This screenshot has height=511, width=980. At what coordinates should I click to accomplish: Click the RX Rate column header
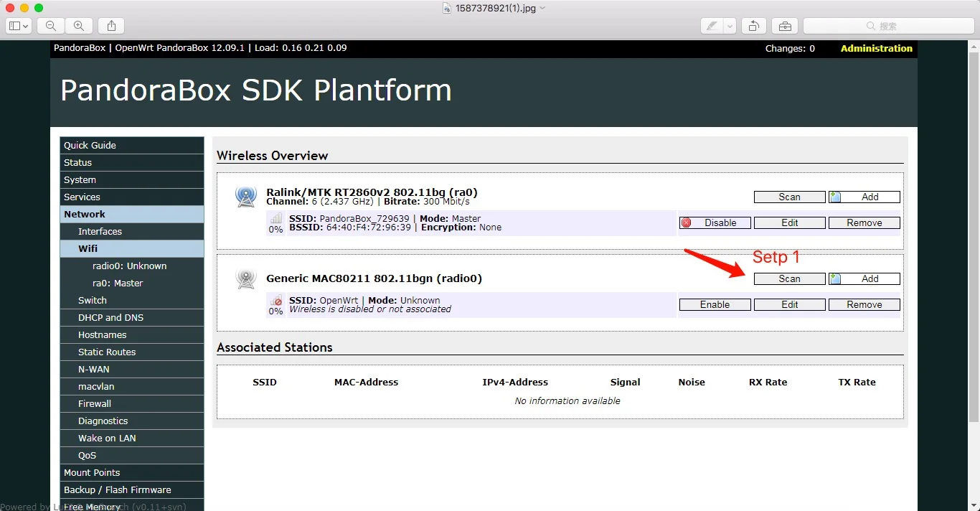coord(768,382)
